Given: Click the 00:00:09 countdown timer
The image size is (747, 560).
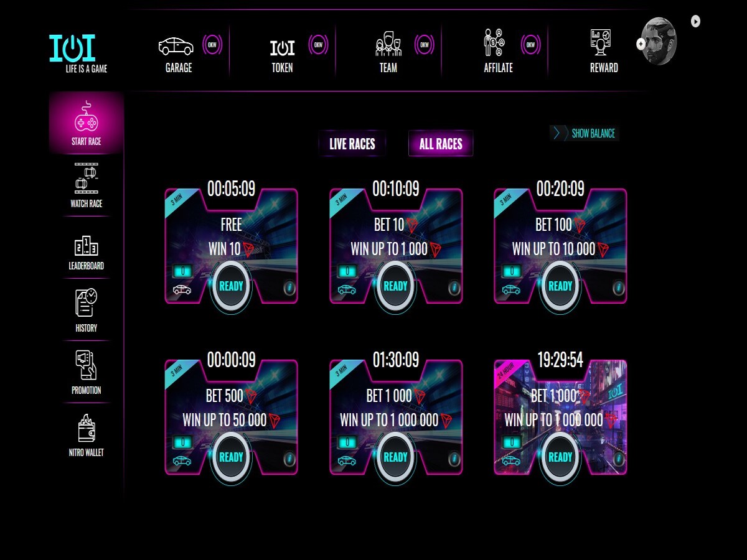Looking at the screenshot, I should 231,360.
